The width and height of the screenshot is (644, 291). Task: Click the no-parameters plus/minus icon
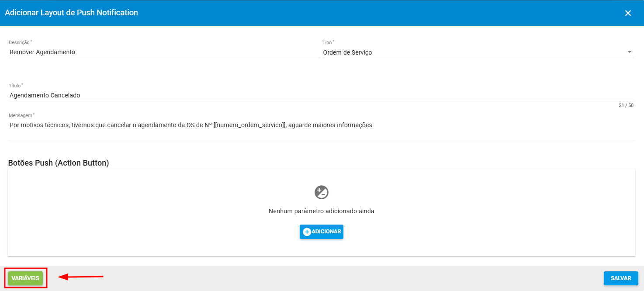click(x=322, y=192)
